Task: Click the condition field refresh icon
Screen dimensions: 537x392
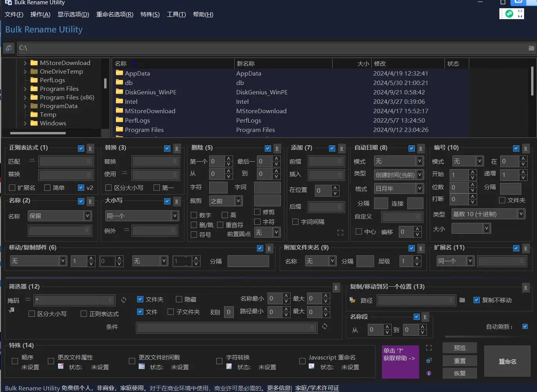Action: pos(325,326)
